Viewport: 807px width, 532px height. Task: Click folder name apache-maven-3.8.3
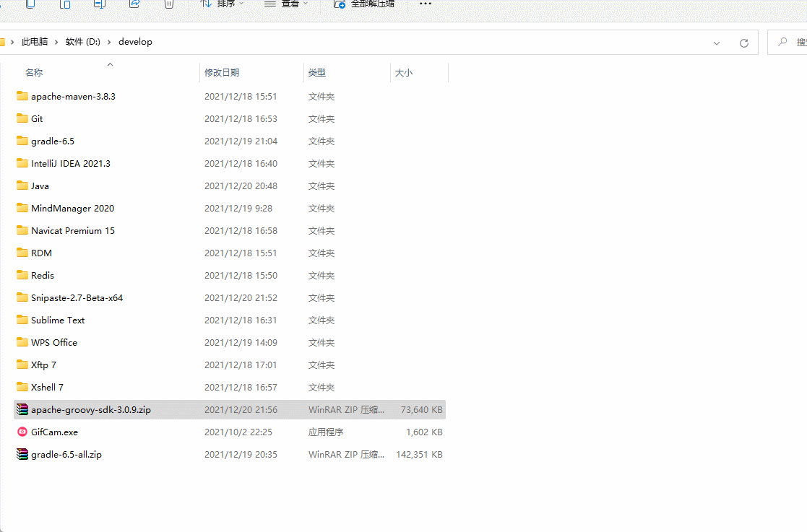point(73,97)
